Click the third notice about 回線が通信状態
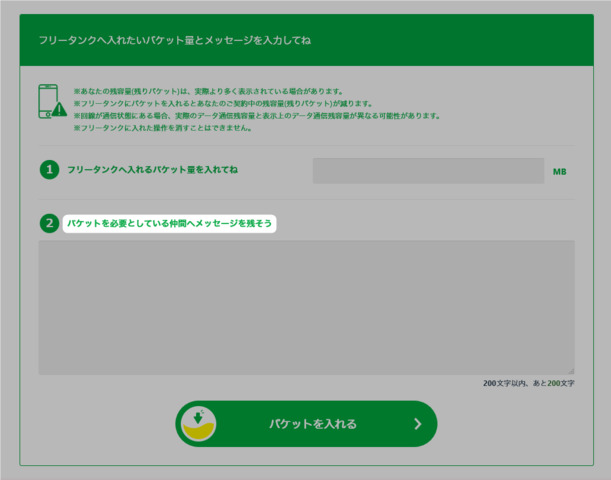611x480 pixels. tap(256, 115)
